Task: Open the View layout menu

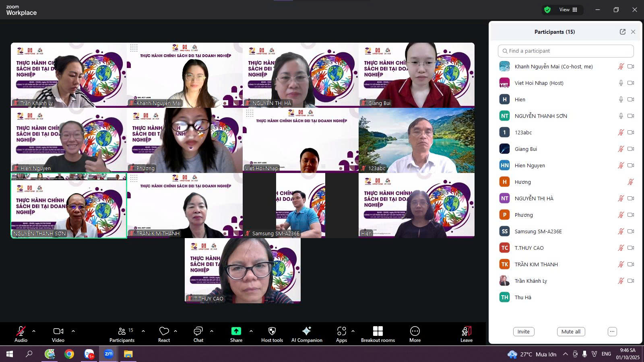Action: click(568, 10)
